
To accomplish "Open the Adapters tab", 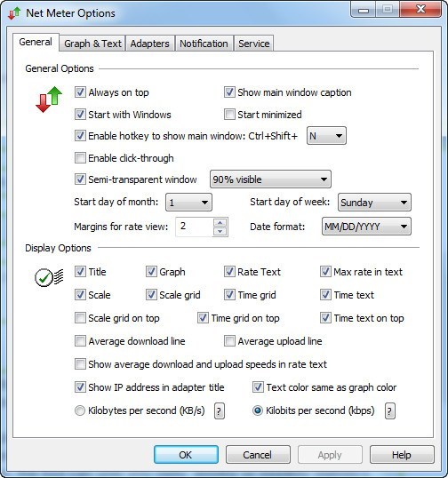I will click(x=149, y=44).
